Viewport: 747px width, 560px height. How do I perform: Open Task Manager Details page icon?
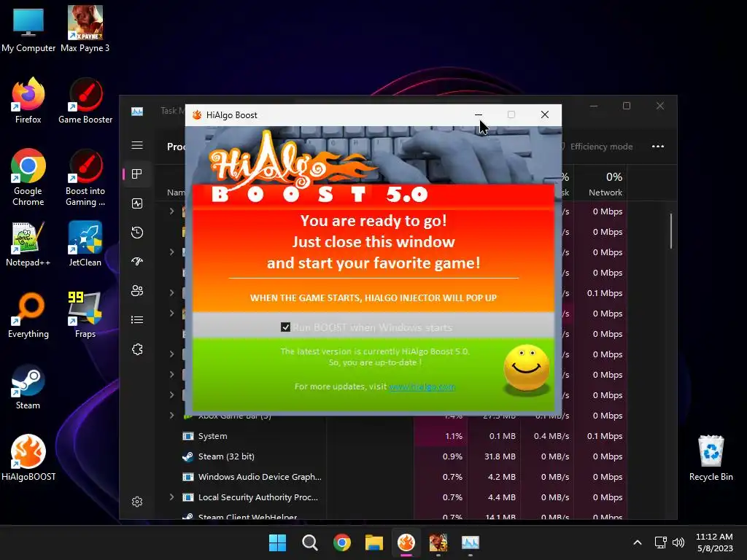click(x=137, y=319)
